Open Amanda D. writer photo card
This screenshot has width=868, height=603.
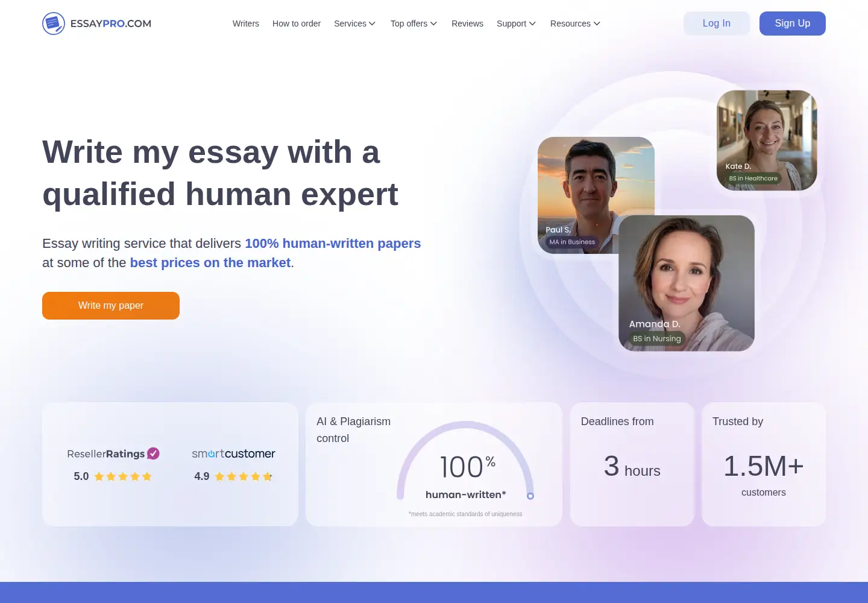(687, 283)
